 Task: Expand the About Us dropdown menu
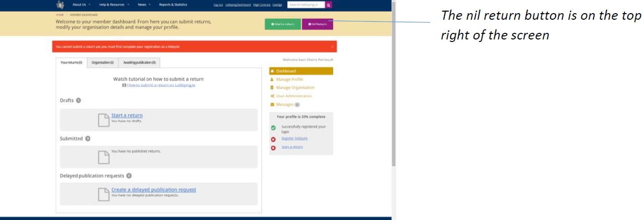click(81, 5)
